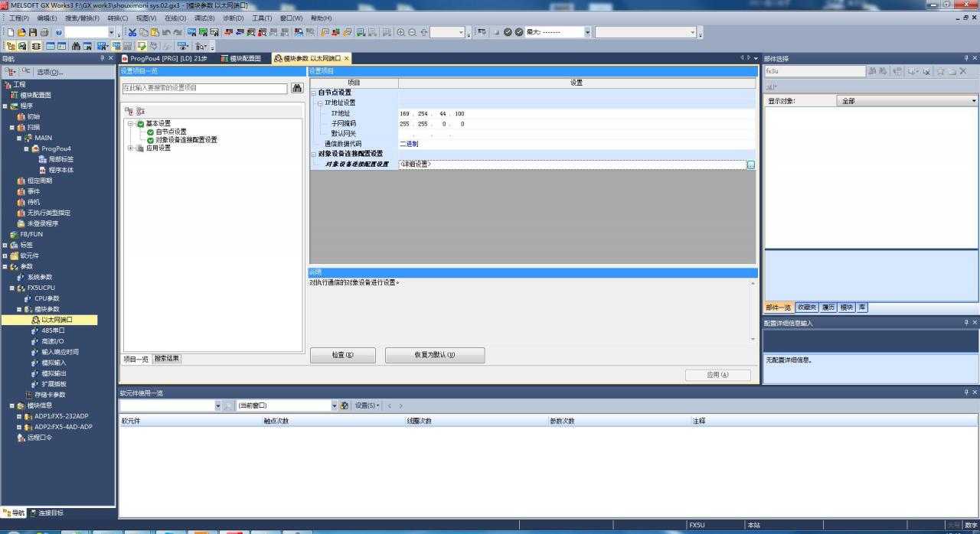Switch to the 连接目标 tab at the bottom left
This screenshot has height=534, width=980.
(x=47, y=513)
